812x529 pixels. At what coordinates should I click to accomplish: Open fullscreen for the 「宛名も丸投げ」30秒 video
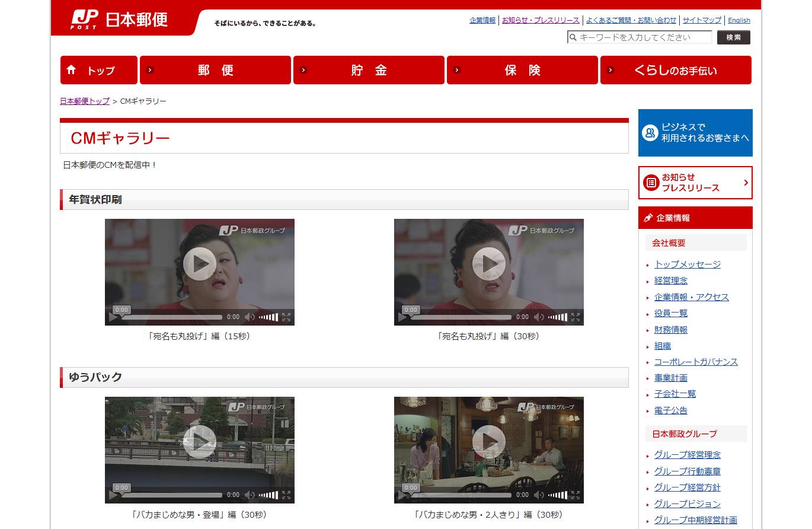[576, 317]
